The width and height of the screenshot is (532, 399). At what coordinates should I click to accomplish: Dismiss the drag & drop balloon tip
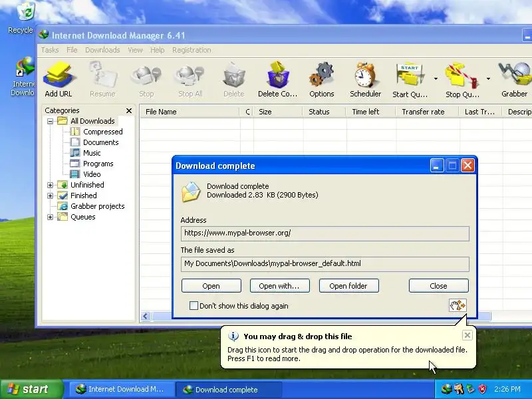[467, 335]
